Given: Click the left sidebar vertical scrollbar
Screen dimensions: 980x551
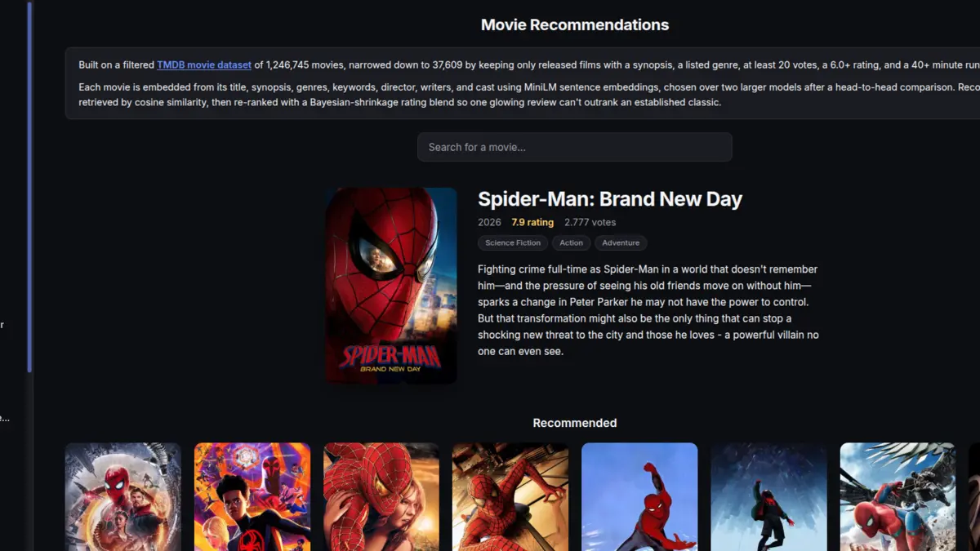Looking at the screenshot, I should tap(30, 186).
